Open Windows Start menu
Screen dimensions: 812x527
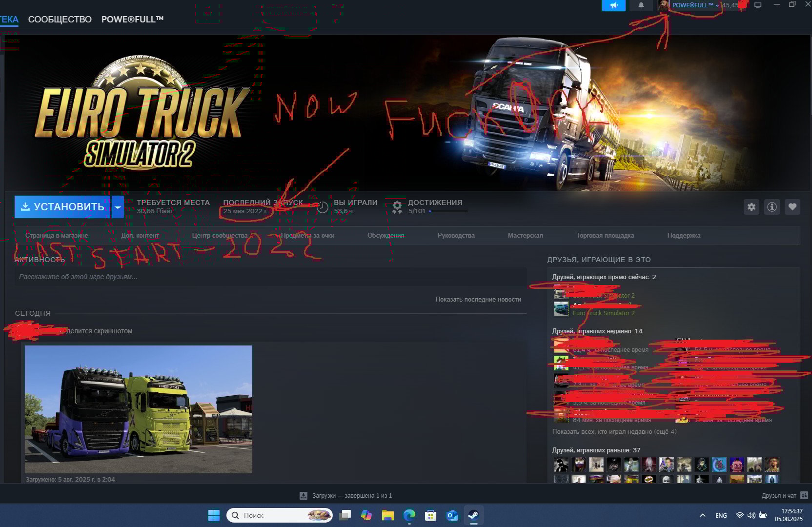[x=214, y=515]
